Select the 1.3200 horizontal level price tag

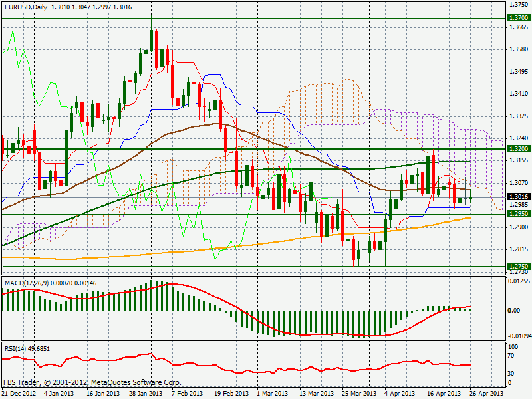tap(518, 149)
